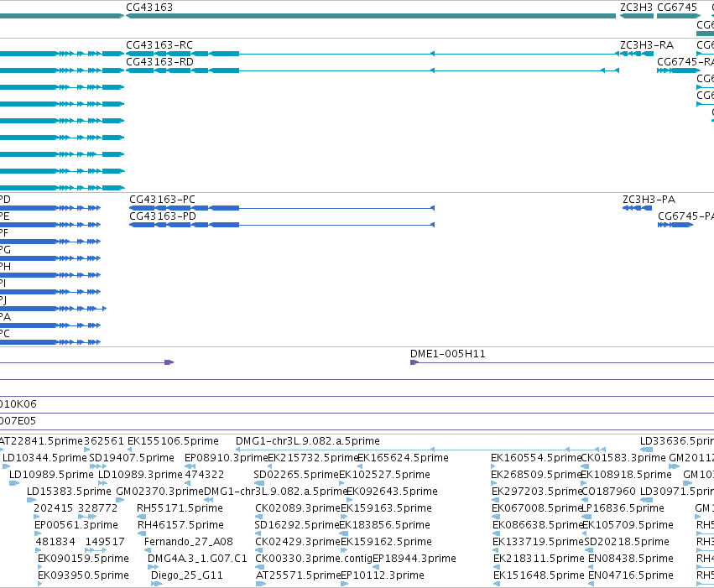Open the DMG4A3_1.G07.C1 EST
This screenshot has width=714, height=588.
[197, 559]
